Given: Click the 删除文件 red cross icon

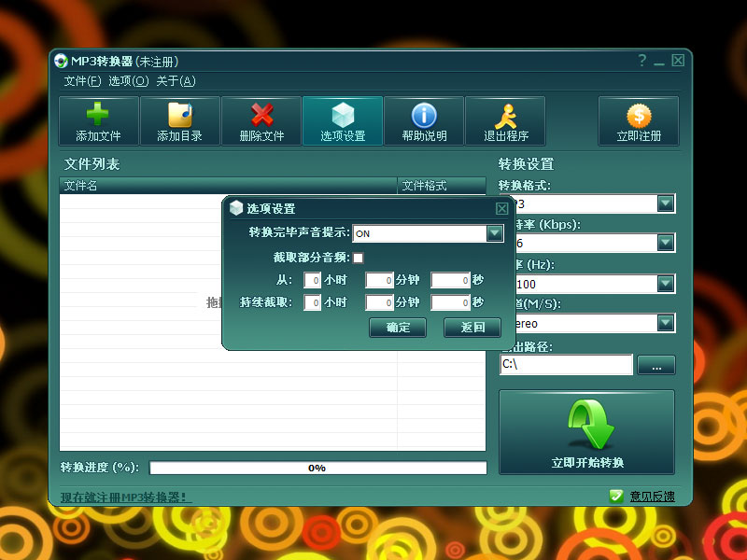Looking at the screenshot, I should [261, 115].
